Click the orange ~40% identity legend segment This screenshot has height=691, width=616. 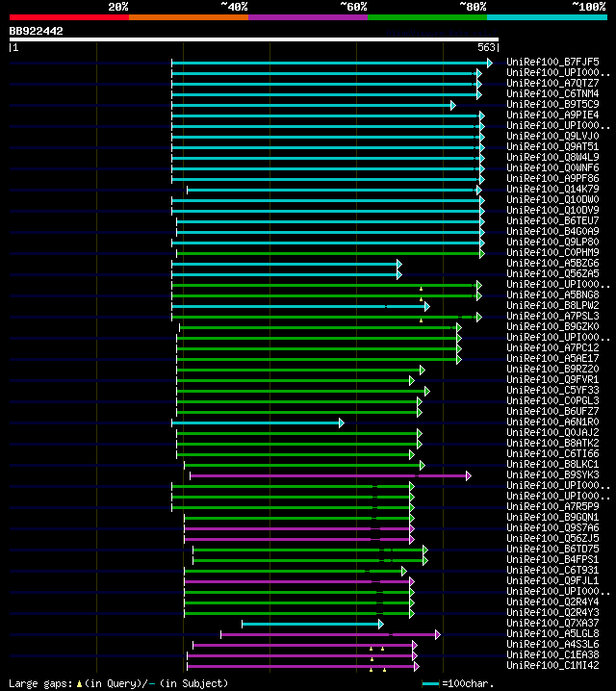[189, 17]
